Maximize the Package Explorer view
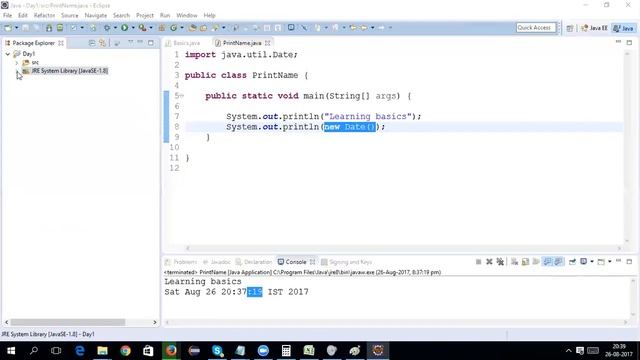Viewport: 640px width, 360px height. tap(151, 42)
